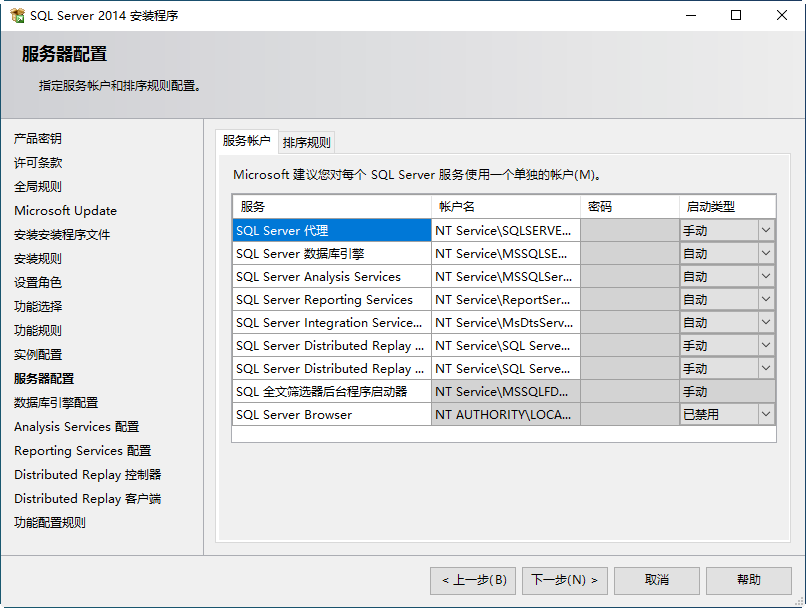Open startup type dropdown for SQL Server 代理
Screen dimensions: 806x608
pos(766,230)
